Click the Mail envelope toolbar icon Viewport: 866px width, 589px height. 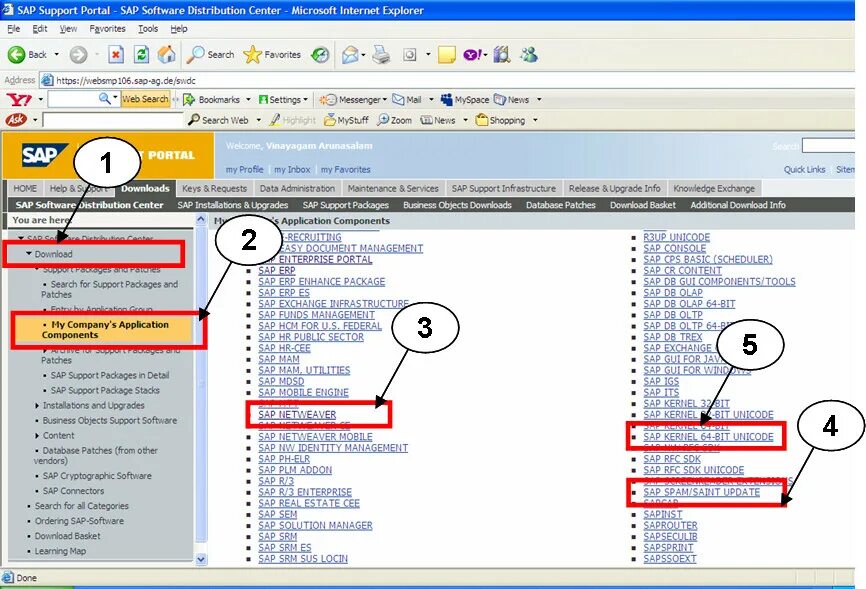(350, 55)
